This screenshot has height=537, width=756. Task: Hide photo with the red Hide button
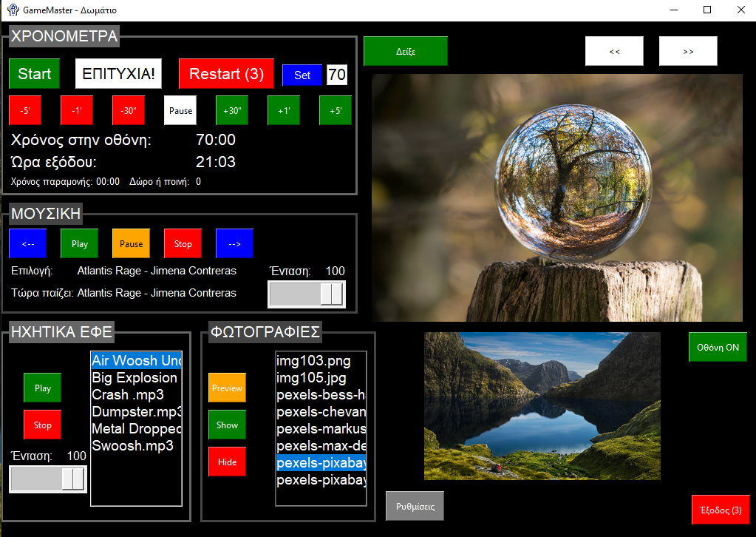227,462
